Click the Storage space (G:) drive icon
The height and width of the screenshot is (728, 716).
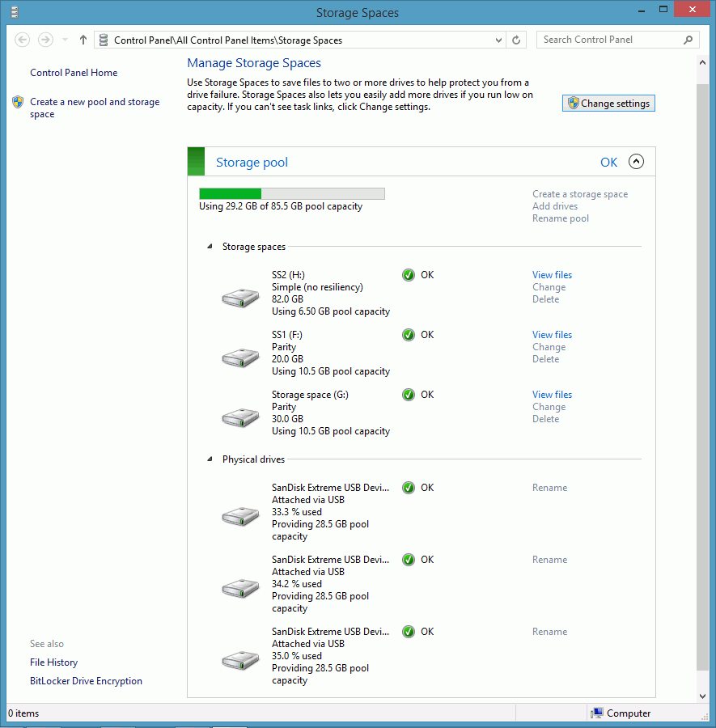[240, 417]
